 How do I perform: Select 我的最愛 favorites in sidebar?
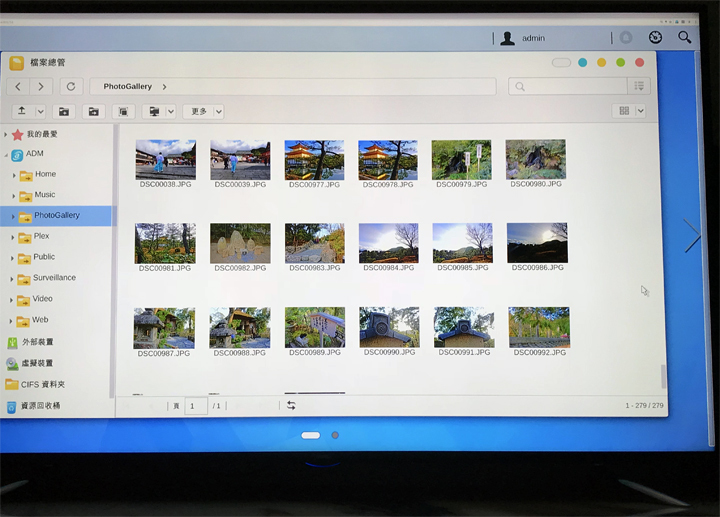[x=42, y=134]
